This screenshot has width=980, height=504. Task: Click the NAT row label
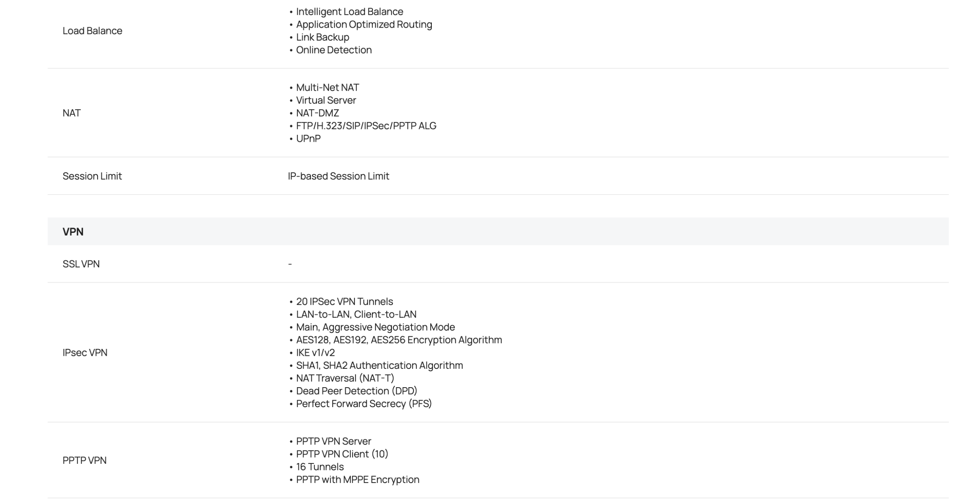[x=72, y=113]
